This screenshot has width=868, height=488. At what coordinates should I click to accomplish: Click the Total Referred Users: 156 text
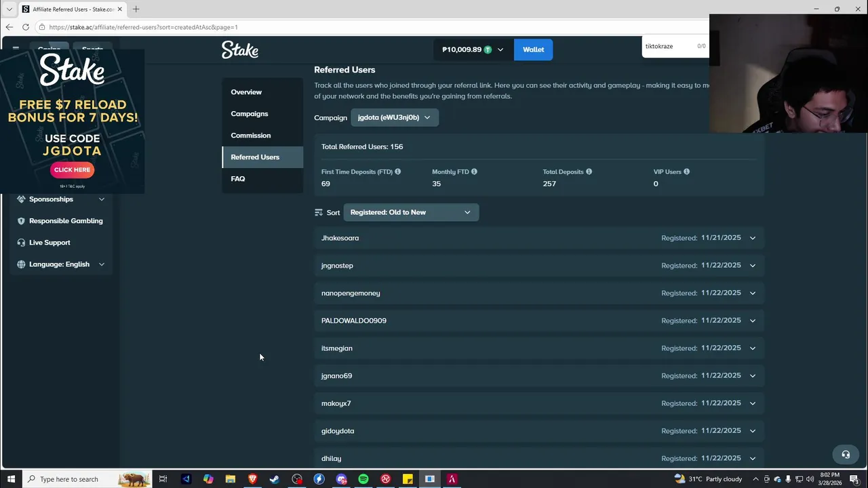click(x=362, y=146)
